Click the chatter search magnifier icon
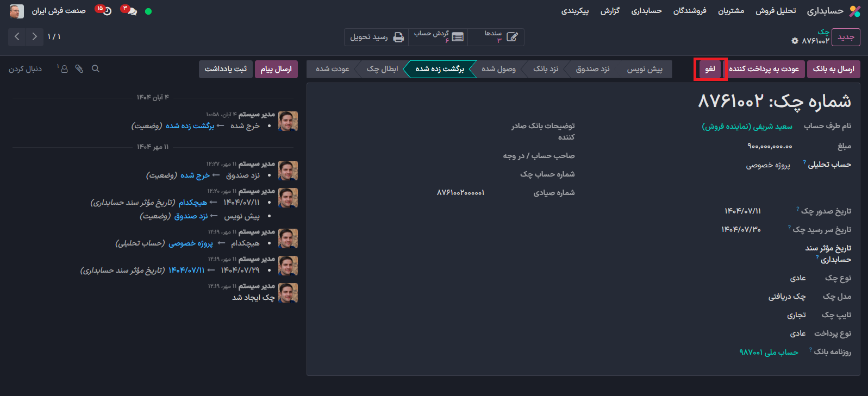868x396 pixels. tap(96, 69)
